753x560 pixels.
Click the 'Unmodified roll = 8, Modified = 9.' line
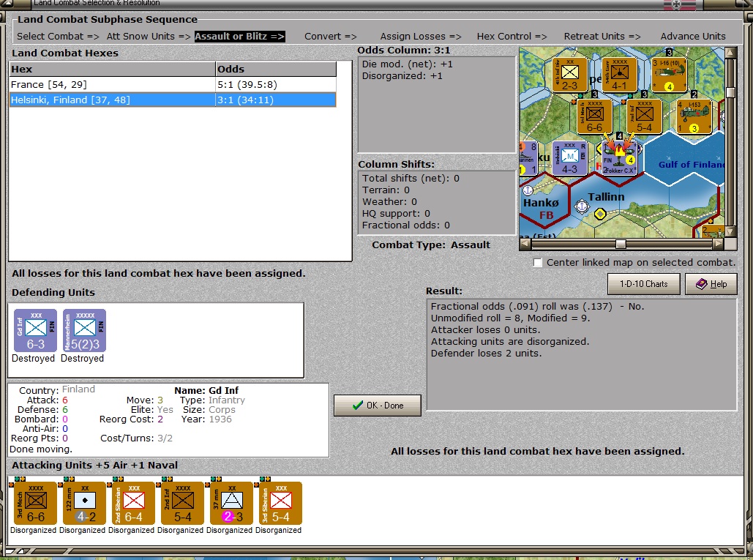(511, 318)
